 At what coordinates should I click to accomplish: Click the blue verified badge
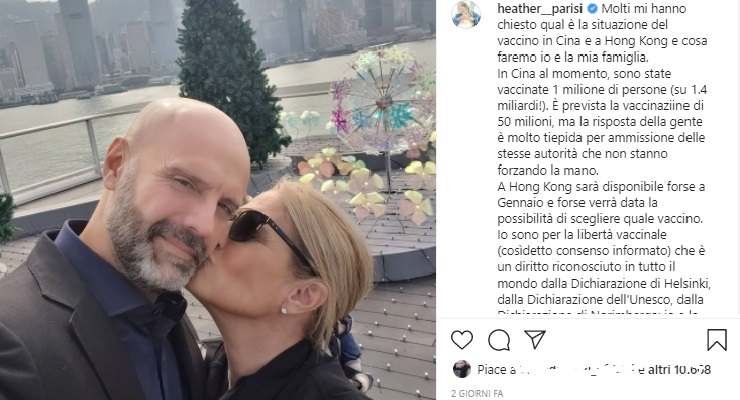[x=592, y=8]
